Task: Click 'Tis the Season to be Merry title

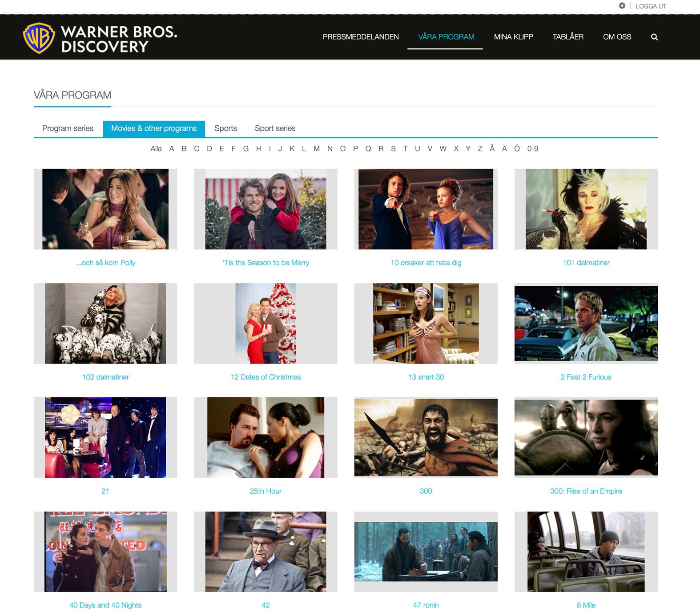Action: click(266, 263)
